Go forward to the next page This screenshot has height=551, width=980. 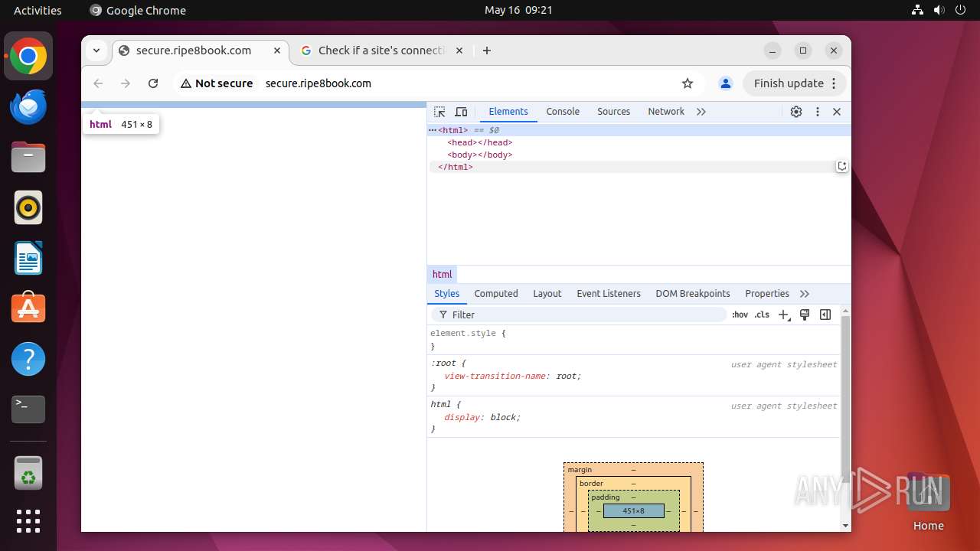coord(126,83)
